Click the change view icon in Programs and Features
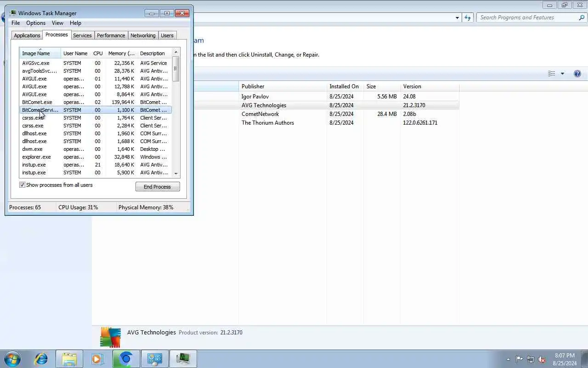The image size is (588, 368). click(x=552, y=74)
